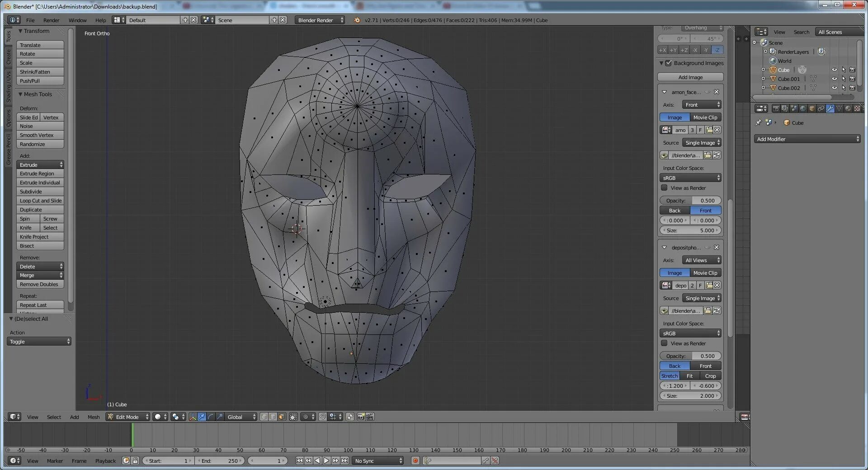The height and width of the screenshot is (470, 868).
Task: Select the World properties tab (globe icon)
Action: 803,108
